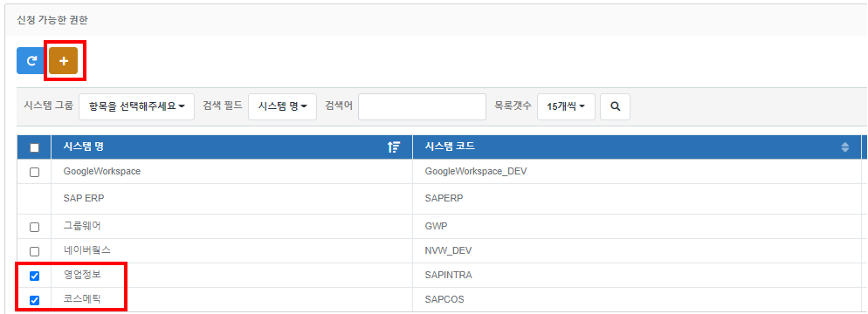The height and width of the screenshot is (314, 868).
Task: Open the 시스템 그룹 dropdown 항목을 선택해주세요
Action: point(137,106)
